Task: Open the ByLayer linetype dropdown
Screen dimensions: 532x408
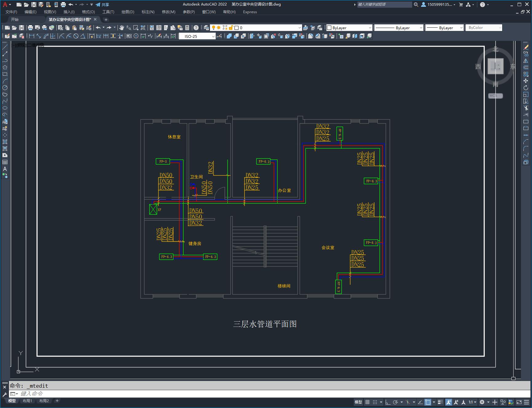Action: pos(399,28)
